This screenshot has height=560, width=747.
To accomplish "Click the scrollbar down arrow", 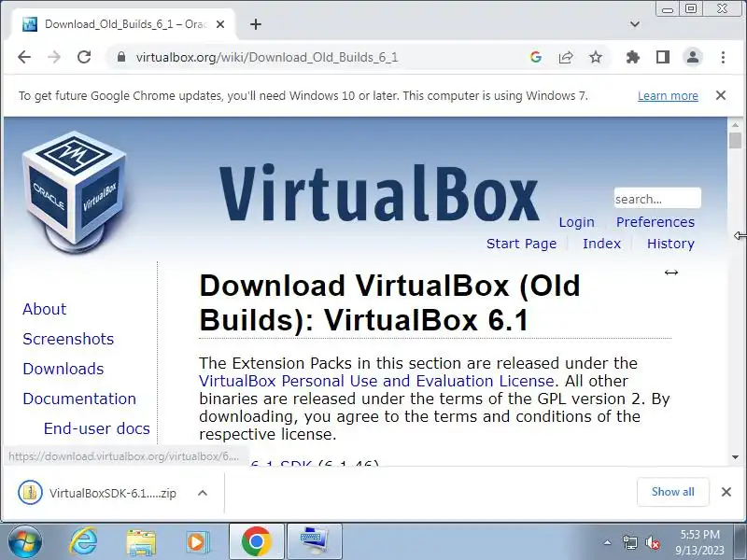I will click(x=735, y=457).
